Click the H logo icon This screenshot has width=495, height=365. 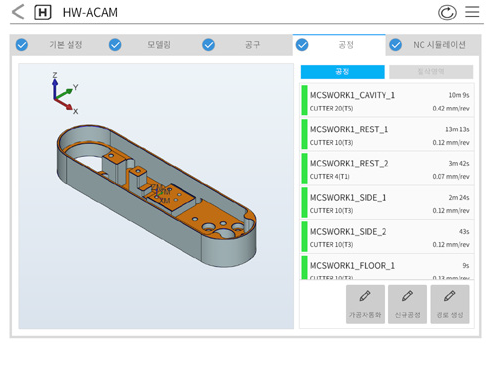coord(43,12)
